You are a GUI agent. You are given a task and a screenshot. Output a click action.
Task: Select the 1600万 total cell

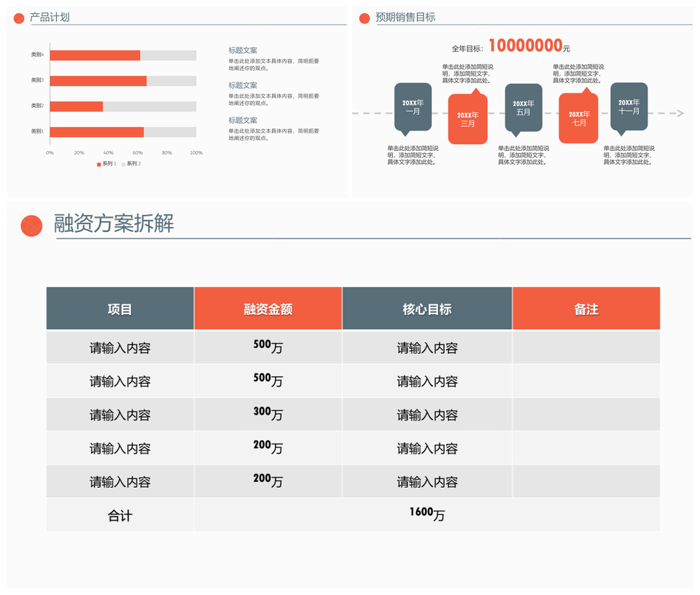[x=427, y=514]
